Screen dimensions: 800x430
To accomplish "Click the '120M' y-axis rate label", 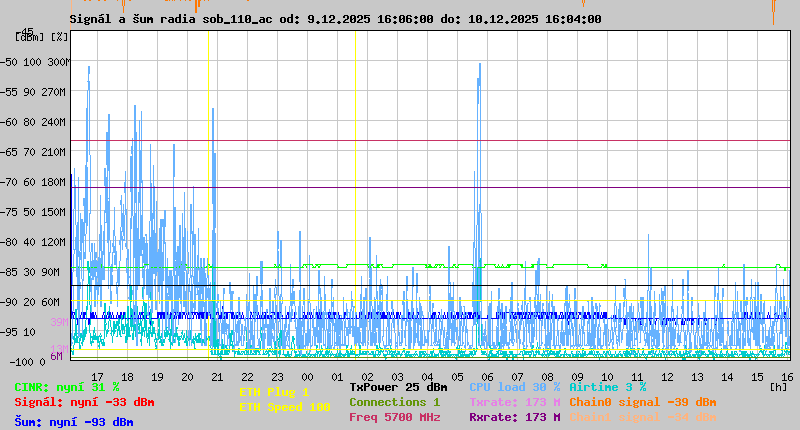I will 56,242.
